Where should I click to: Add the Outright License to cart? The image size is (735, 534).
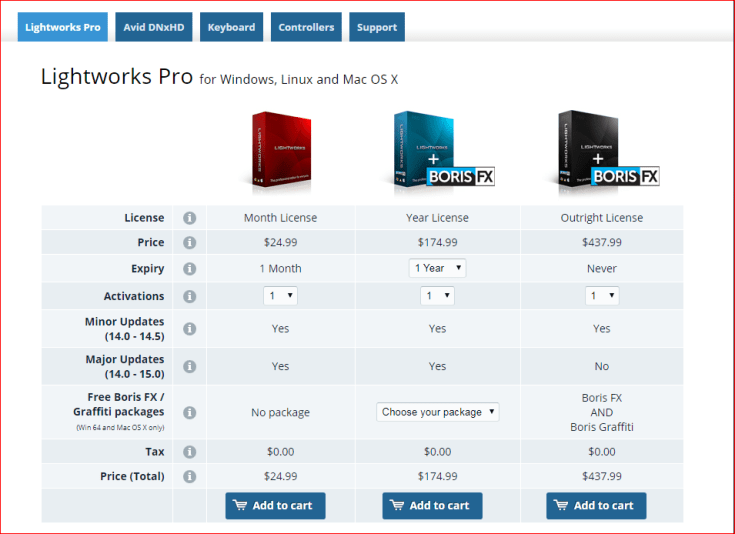[x=596, y=506]
